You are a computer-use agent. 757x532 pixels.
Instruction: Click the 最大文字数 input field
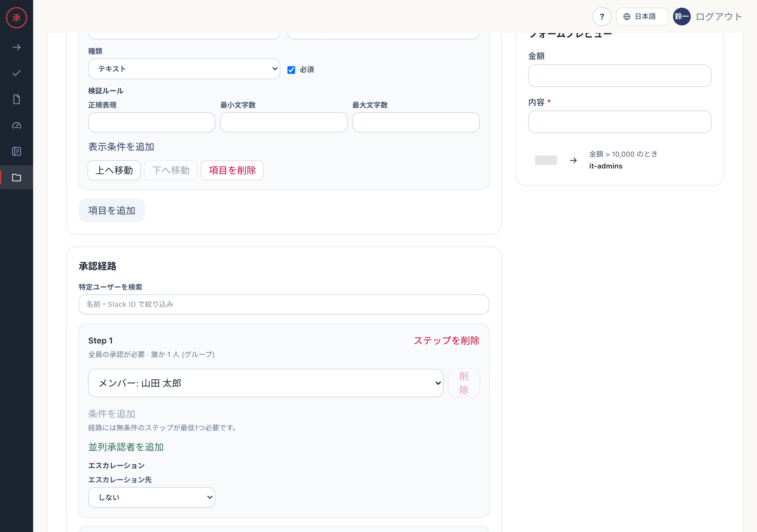416,122
